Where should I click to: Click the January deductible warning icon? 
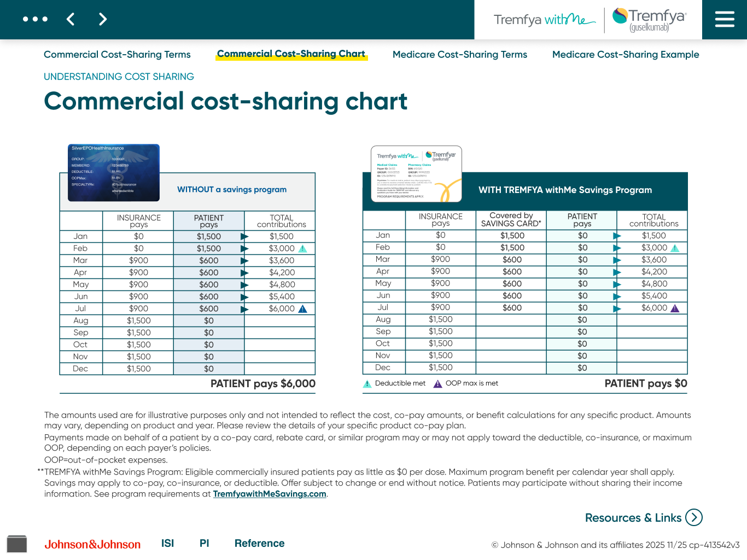(302, 248)
